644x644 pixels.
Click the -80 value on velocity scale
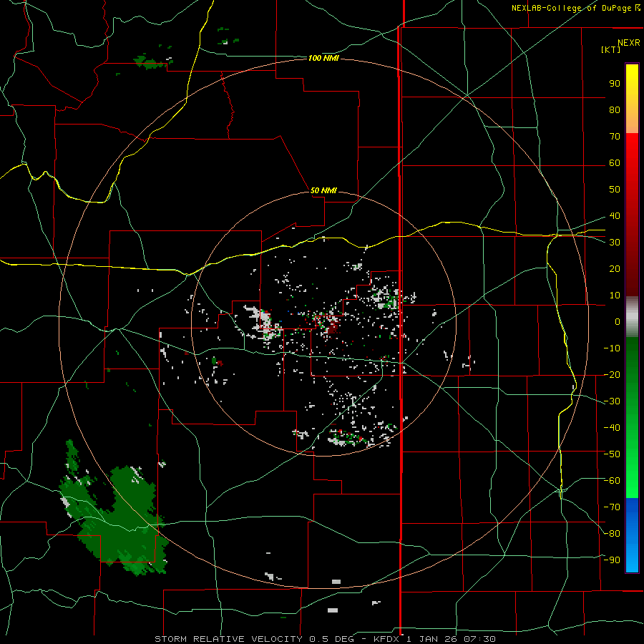click(x=612, y=534)
